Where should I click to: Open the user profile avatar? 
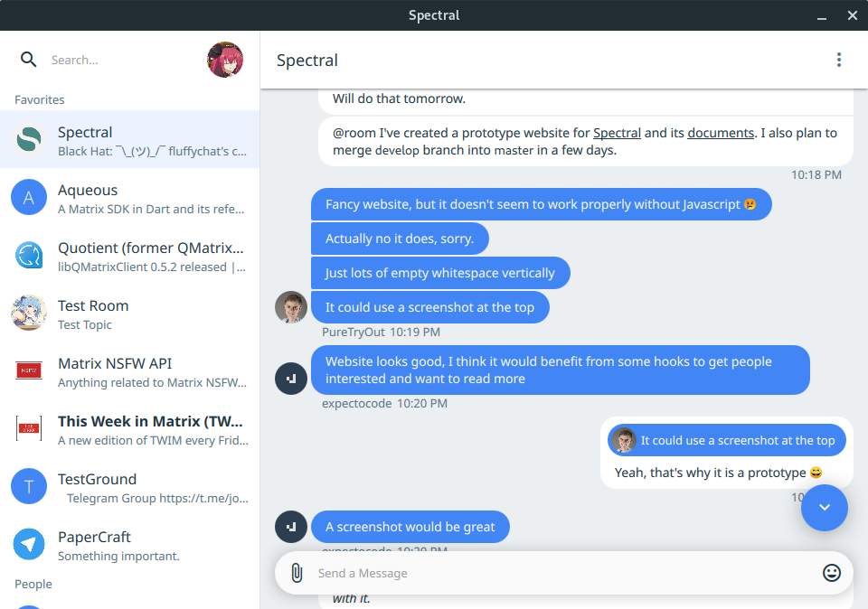pyautogui.click(x=225, y=60)
